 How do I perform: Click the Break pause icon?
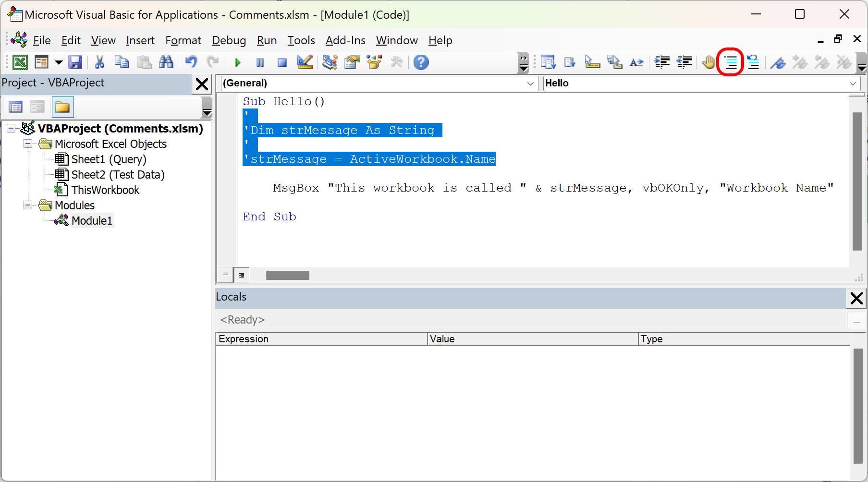pos(260,62)
